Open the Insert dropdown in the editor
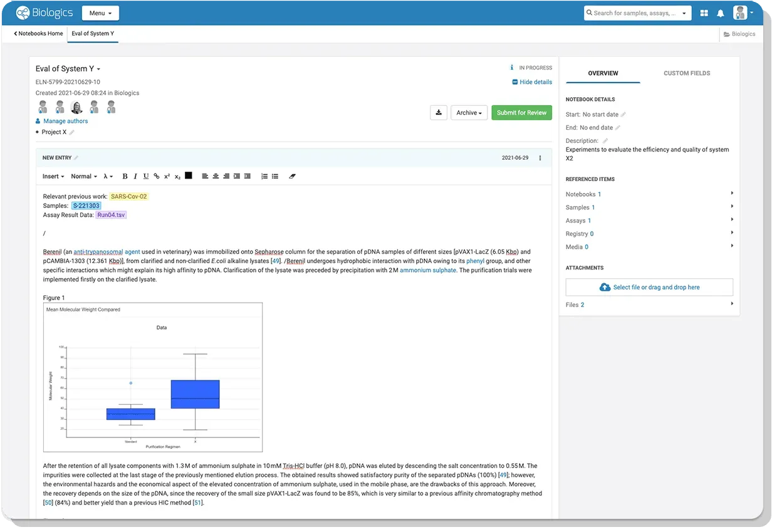 coord(53,177)
